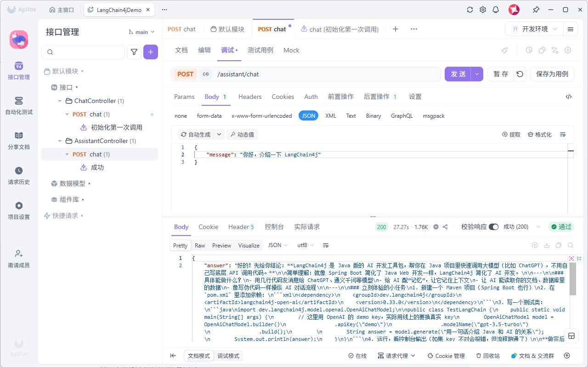Open 后置操作 tab
This screenshot has width=588, height=368.
tap(380, 97)
